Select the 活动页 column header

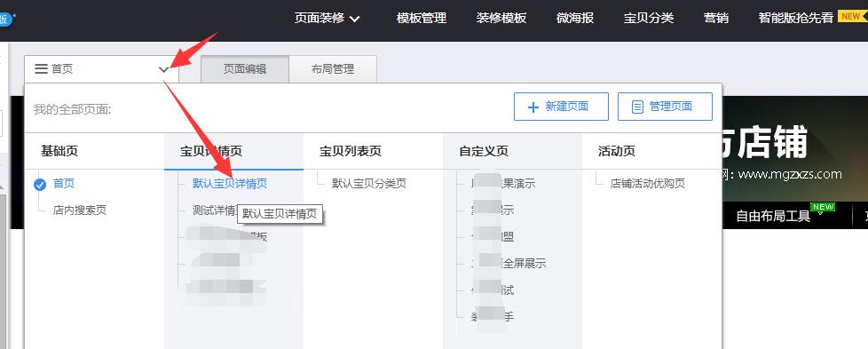point(617,151)
